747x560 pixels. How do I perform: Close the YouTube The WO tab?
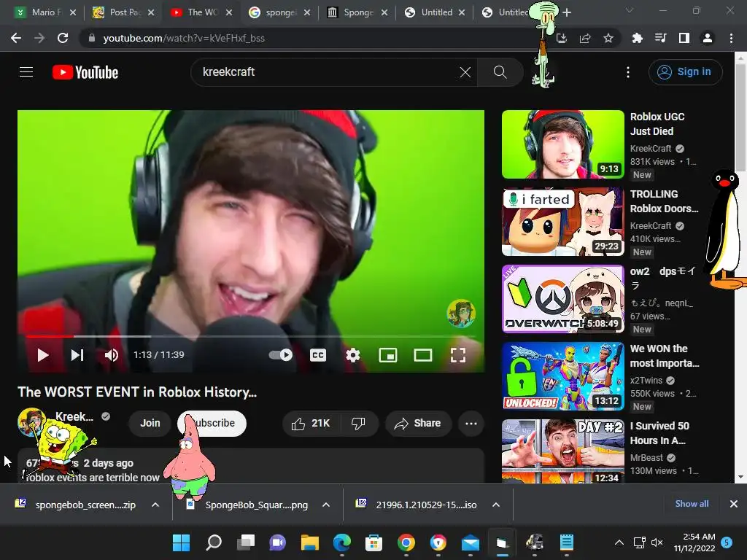coord(228,12)
